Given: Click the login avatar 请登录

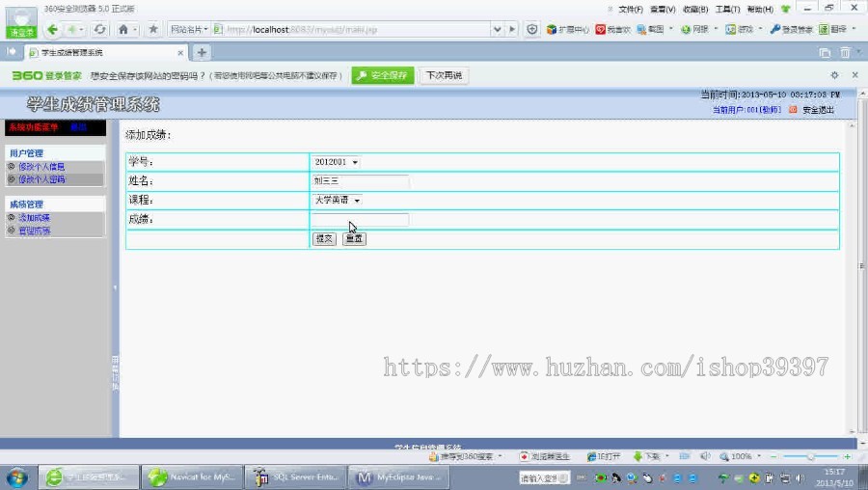Looking at the screenshot, I should pos(21,22).
